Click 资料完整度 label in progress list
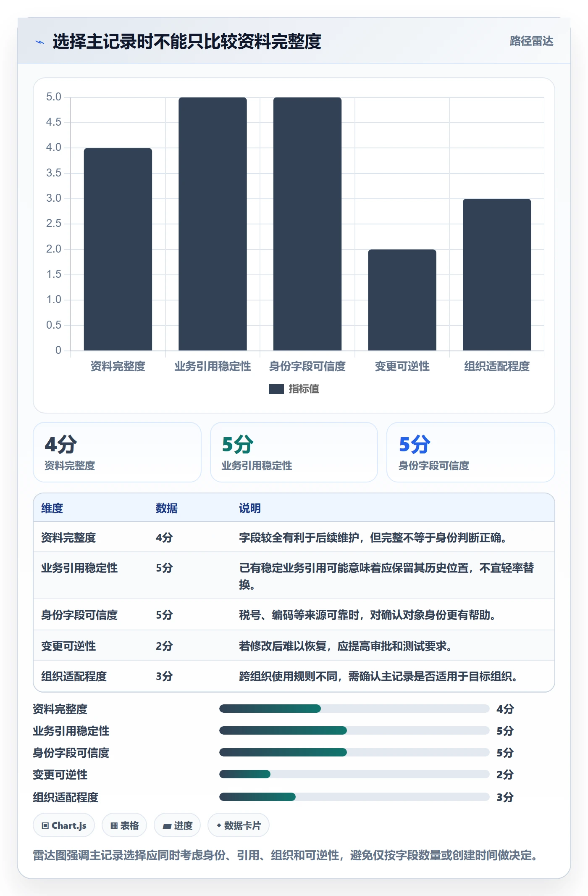 tap(60, 709)
